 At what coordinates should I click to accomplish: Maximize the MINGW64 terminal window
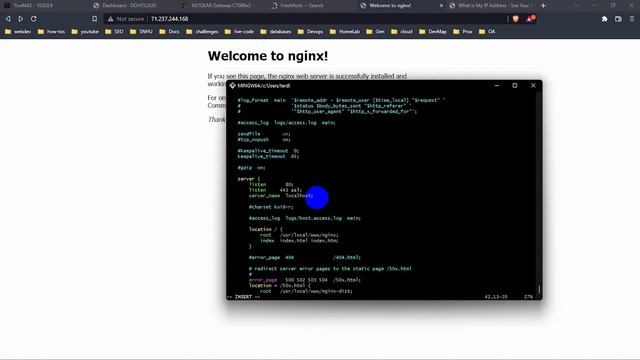(x=515, y=86)
